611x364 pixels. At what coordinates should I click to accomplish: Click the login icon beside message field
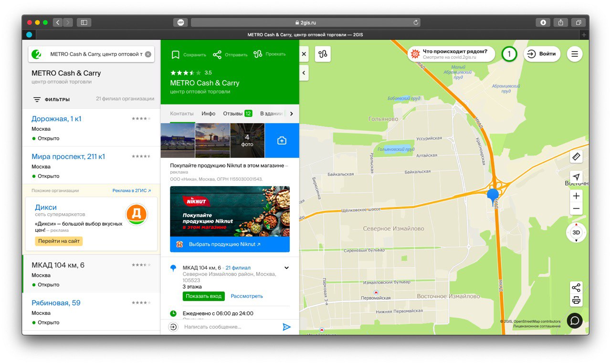tap(173, 327)
